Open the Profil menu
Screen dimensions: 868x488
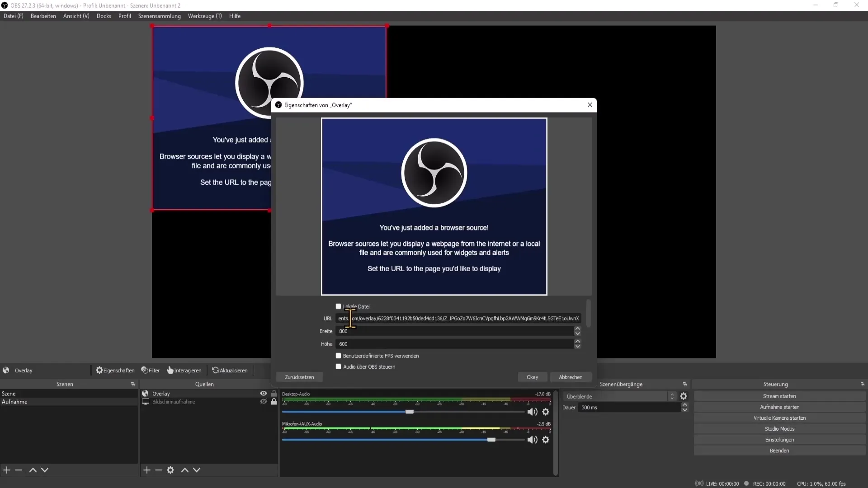point(125,16)
